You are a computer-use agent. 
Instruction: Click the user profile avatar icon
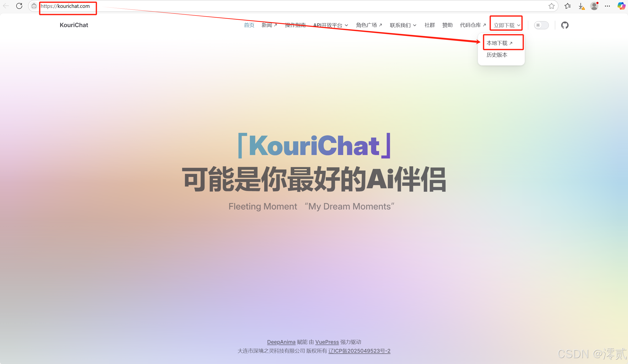click(594, 6)
